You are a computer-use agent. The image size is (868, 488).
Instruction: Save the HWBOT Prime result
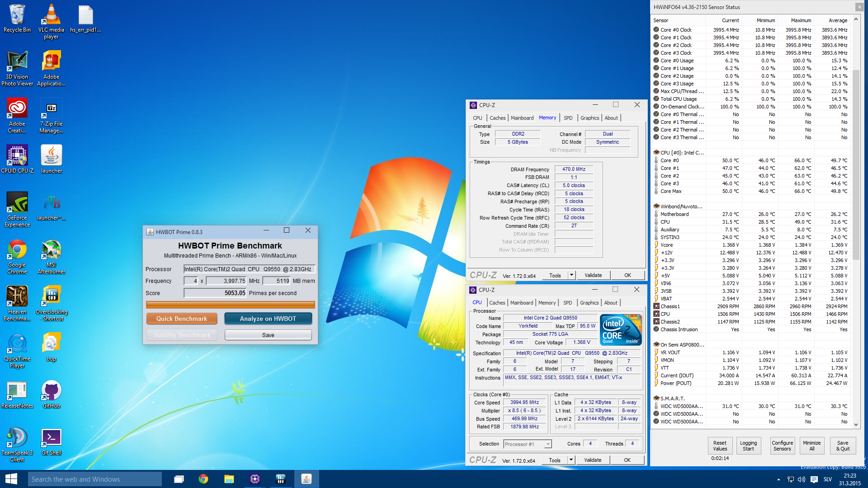tap(268, 335)
